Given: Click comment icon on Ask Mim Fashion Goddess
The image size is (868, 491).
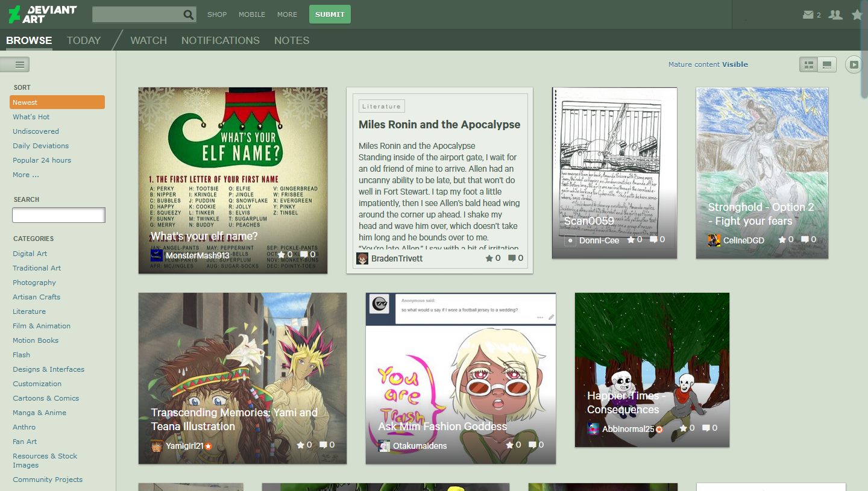Looking at the screenshot, I should coord(532,445).
